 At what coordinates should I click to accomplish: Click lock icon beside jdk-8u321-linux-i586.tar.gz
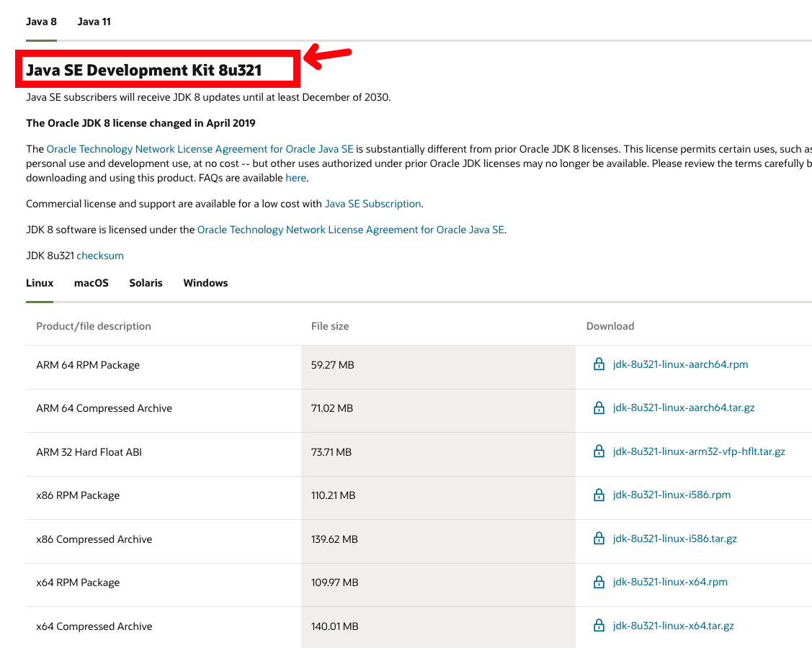[599, 539]
